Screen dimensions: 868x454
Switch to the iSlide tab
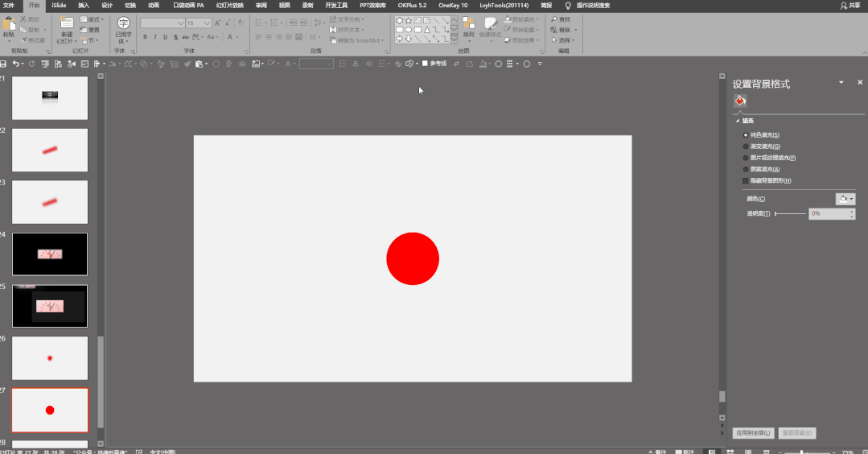(59, 6)
